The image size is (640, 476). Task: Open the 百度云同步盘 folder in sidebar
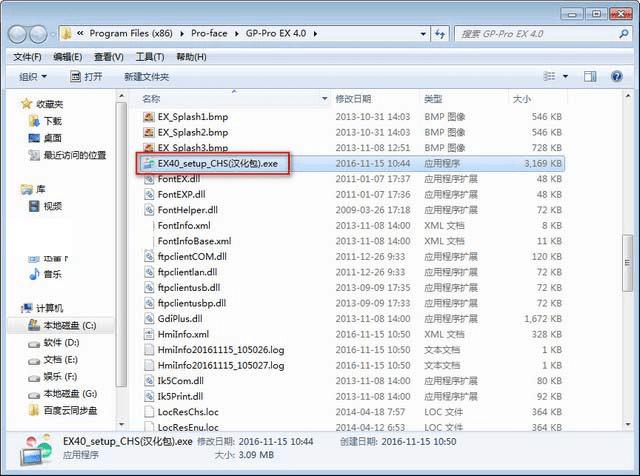[63, 411]
